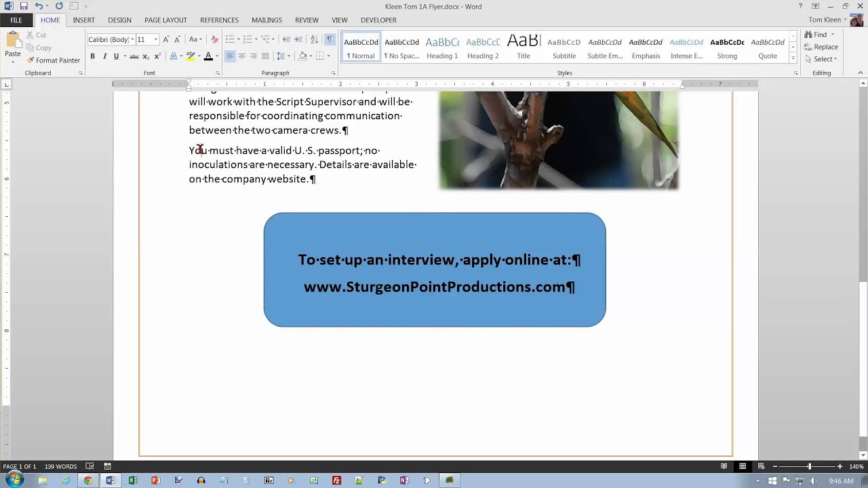Click the Sort icon

[x=314, y=39]
